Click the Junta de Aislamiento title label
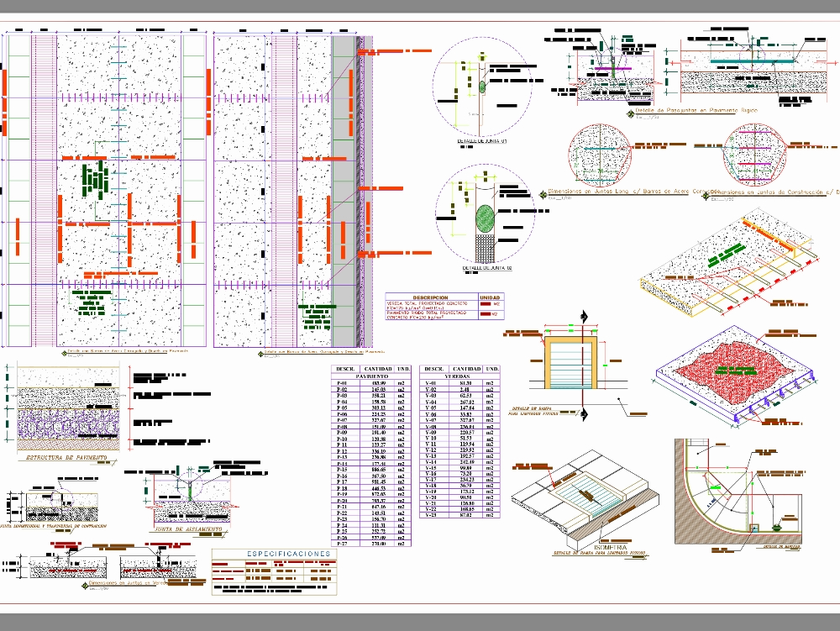840x631 pixels. point(186,530)
